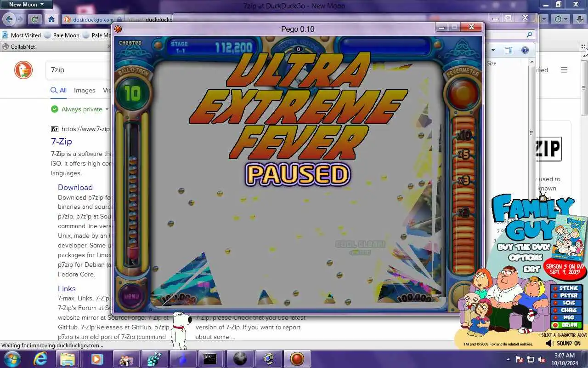Viewport: 588px width, 368px height.
Task: Click the Size column header in Explorer
Action: 492,63
